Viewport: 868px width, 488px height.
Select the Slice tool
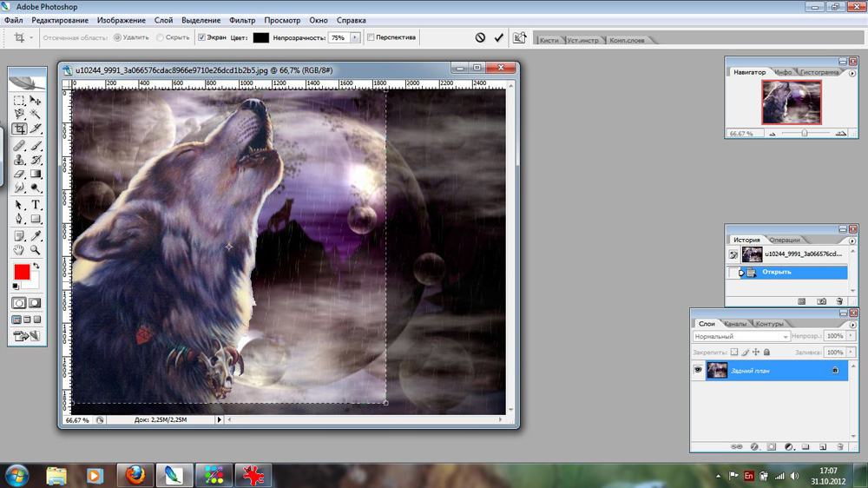(36, 129)
